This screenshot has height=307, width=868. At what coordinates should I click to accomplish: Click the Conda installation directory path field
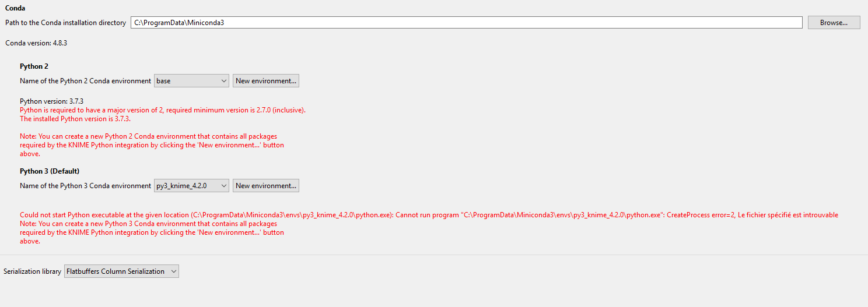click(466, 23)
